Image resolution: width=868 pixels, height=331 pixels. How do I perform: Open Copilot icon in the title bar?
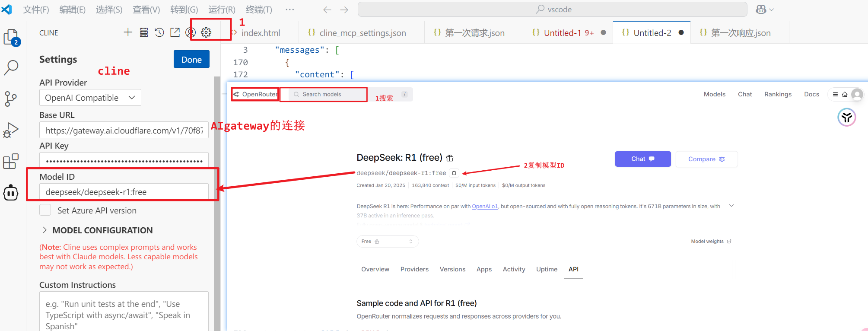tap(761, 10)
